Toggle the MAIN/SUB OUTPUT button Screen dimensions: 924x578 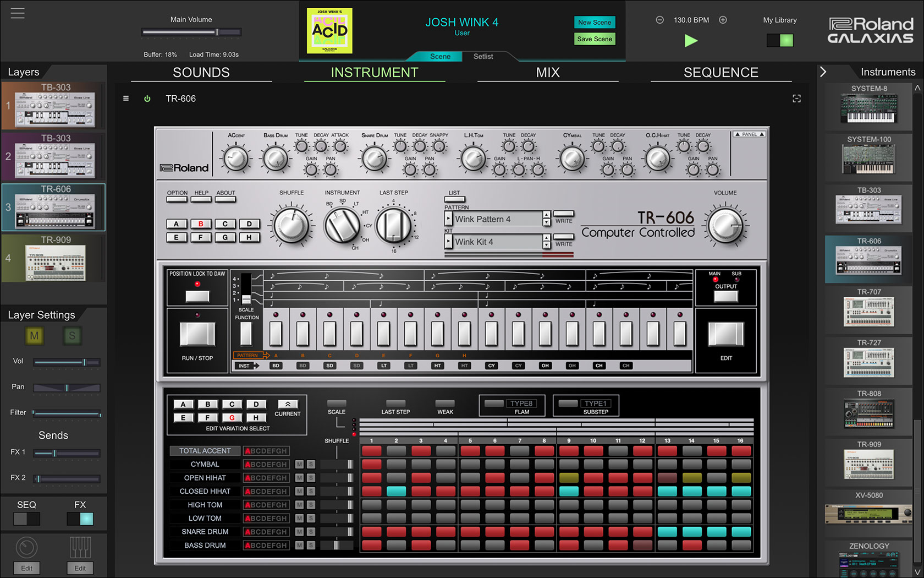(x=725, y=296)
